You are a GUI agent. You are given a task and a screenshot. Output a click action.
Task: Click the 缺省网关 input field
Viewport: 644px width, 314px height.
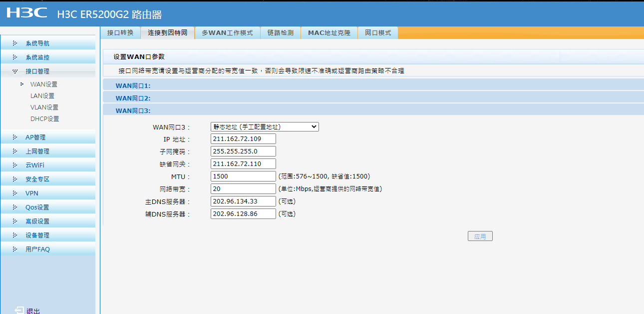pyautogui.click(x=244, y=164)
